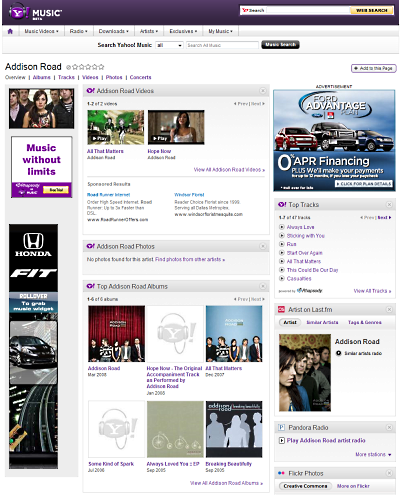Open the Breaking Beautifully album cover
Screen dimensions: 400x495
pyautogui.click(x=234, y=429)
